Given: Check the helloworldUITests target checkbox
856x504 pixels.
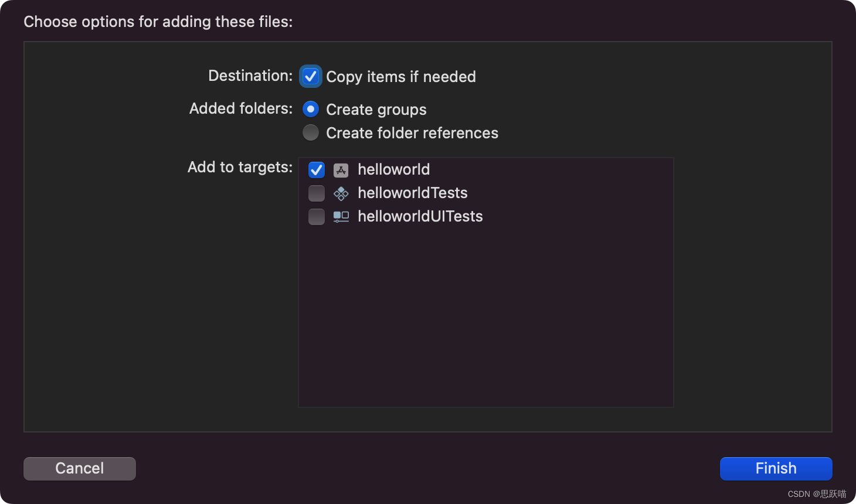Looking at the screenshot, I should coord(317,217).
